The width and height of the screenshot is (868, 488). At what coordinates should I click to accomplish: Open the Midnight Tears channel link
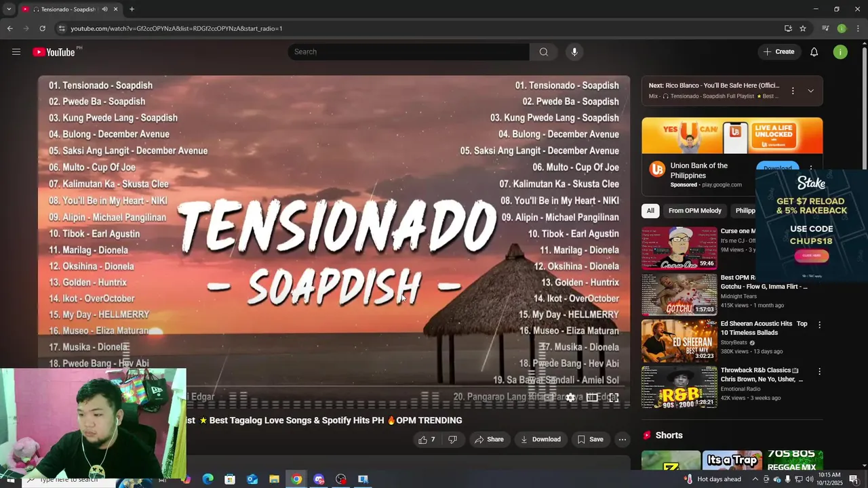738,296
